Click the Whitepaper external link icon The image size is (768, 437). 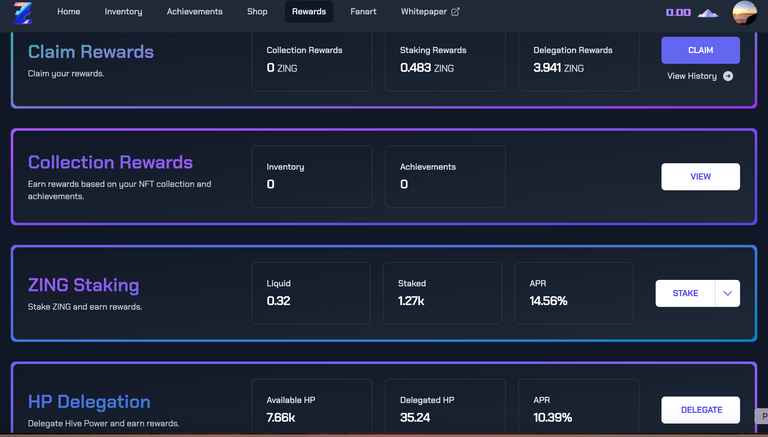click(456, 12)
